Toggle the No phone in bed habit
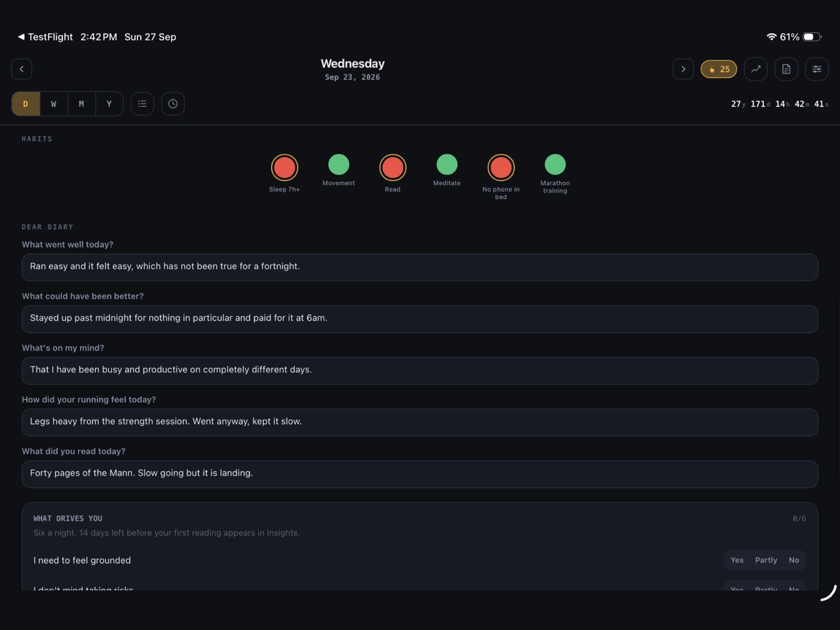840x630 pixels. (x=501, y=167)
